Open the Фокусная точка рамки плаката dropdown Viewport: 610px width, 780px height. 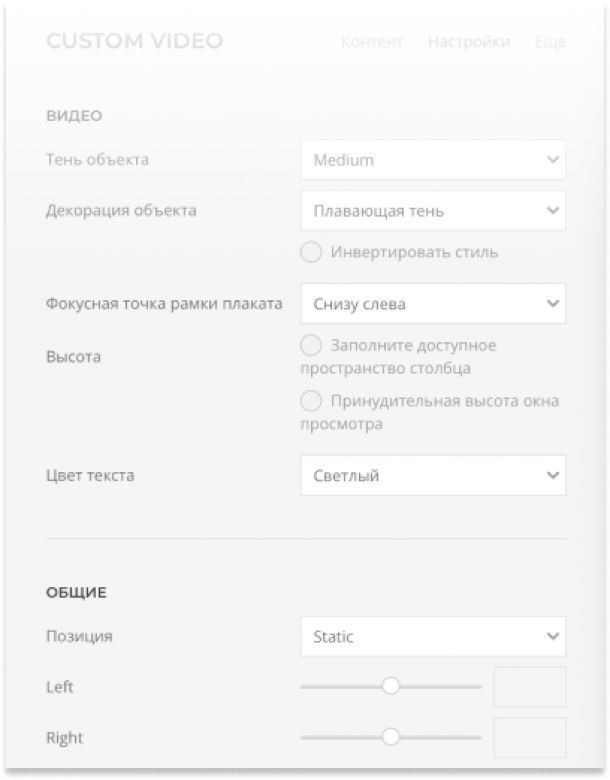[433, 303]
